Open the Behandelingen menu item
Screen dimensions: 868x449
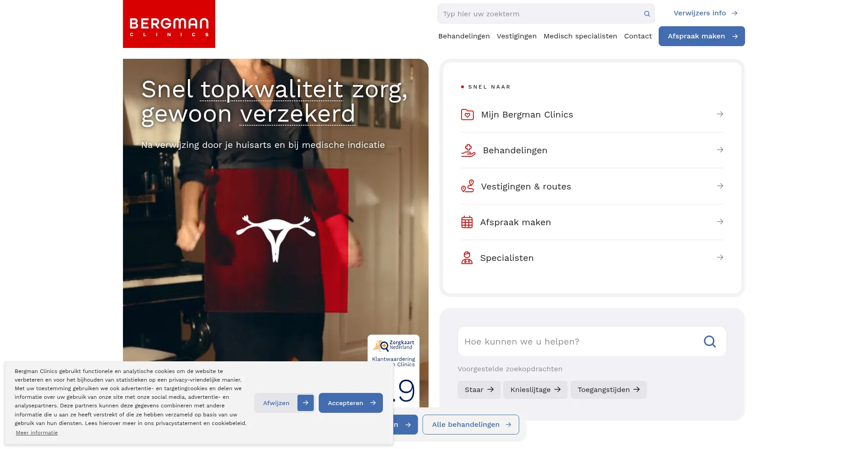point(464,36)
